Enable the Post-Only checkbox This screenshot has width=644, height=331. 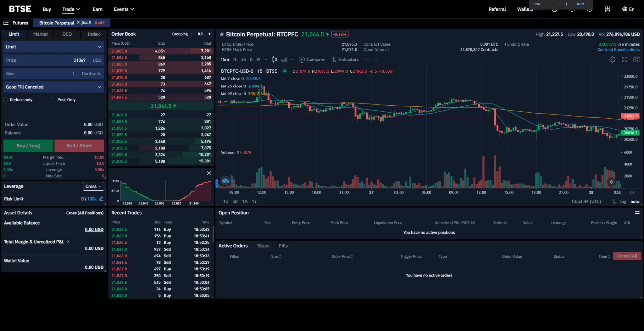tap(53, 100)
